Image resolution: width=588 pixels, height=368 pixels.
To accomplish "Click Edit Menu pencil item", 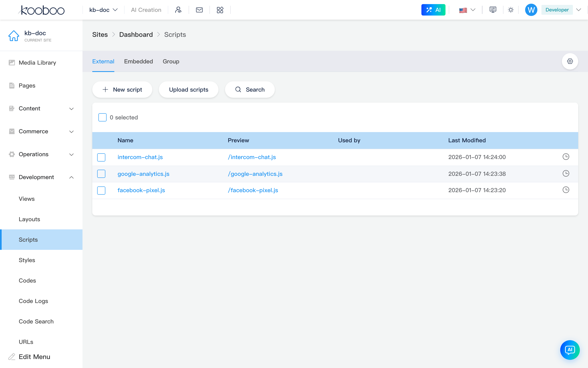I will 29,357.
